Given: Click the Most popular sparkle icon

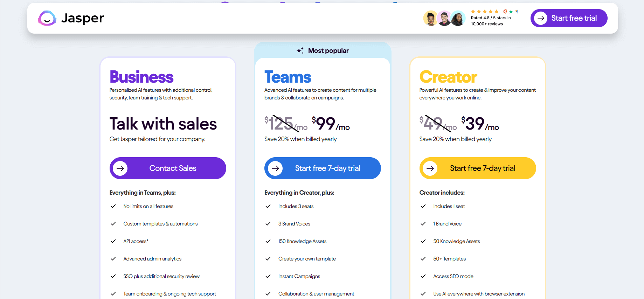Looking at the screenshot, I should pyautogui.click(x=300, y=50).
